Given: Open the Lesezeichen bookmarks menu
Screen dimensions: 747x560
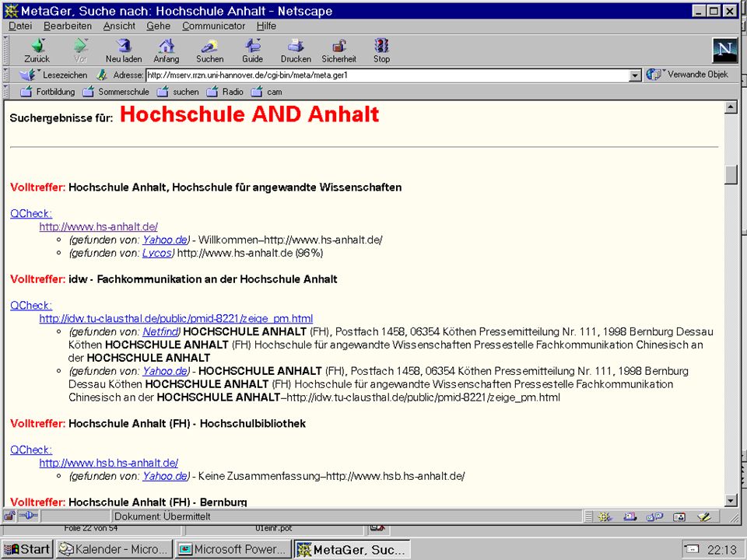Looking at the screenshot, I should click(54, 75).
